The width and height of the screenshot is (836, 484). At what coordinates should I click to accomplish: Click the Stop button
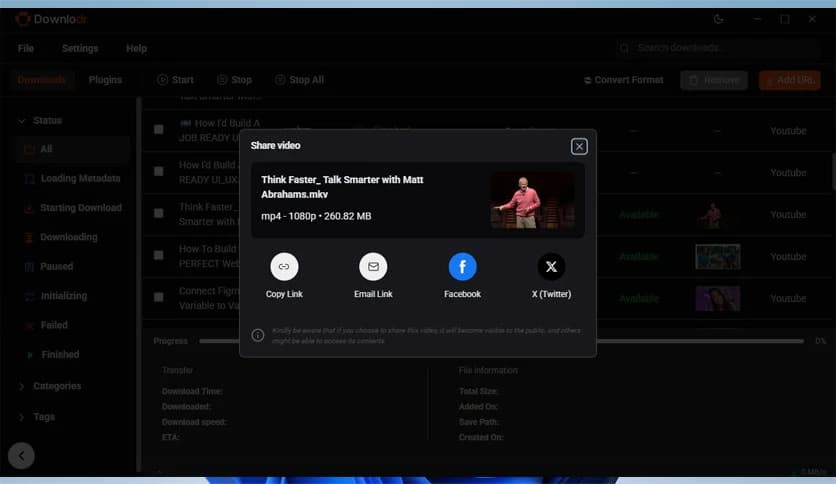(235, 80)
